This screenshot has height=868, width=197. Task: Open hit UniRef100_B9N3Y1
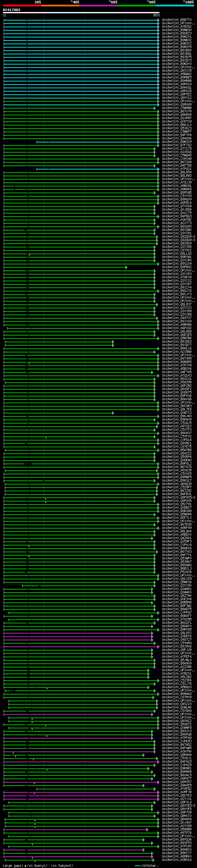click(177, 37)
